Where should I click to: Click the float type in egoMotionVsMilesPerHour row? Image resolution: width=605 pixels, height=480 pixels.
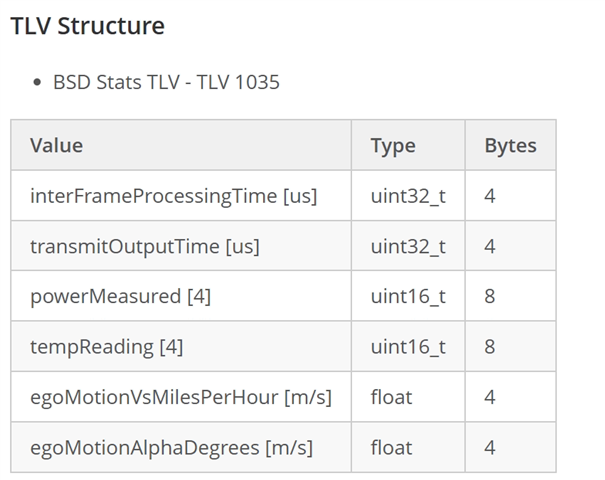(x=391, y=397)
